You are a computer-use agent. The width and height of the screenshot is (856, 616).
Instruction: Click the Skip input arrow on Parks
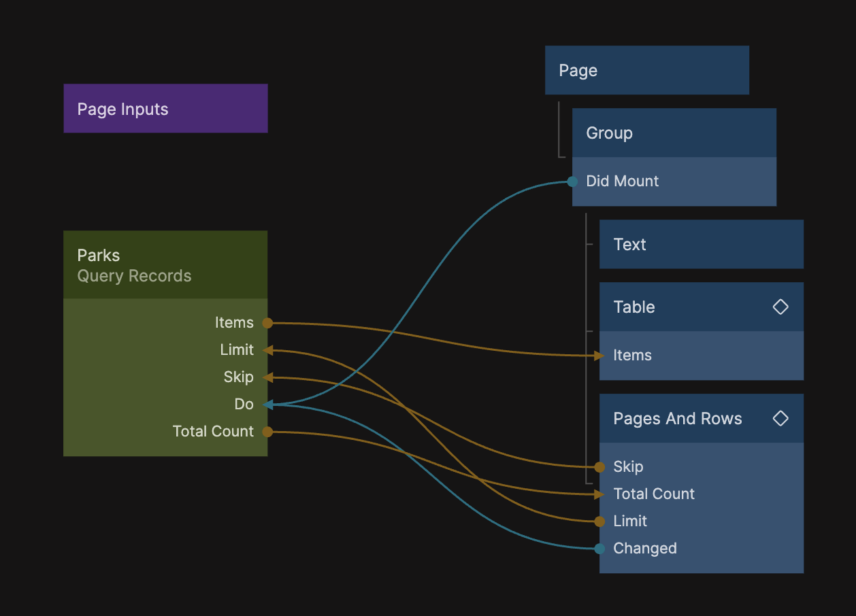click(x=267, y=377)
